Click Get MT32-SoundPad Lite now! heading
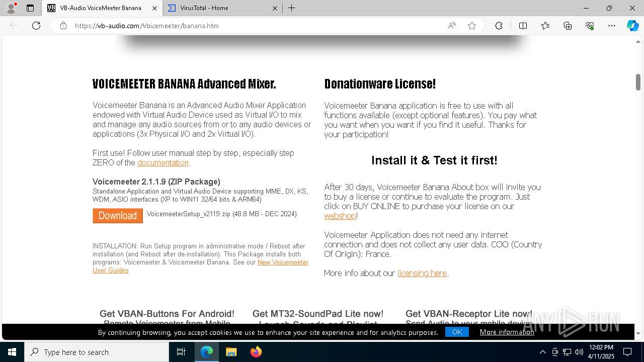Screen dimensions: 644x362 tap(318, 314)
